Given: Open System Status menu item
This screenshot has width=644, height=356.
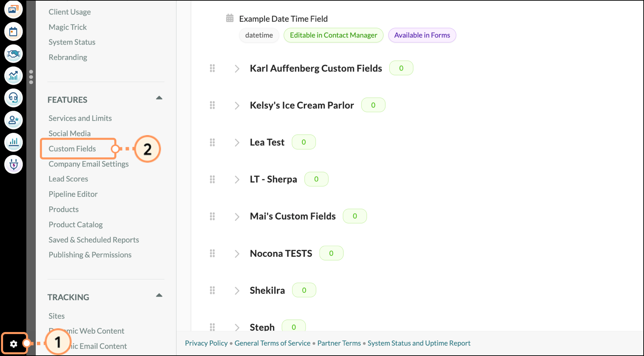Looking at the screenshot, I should (72, 42).
